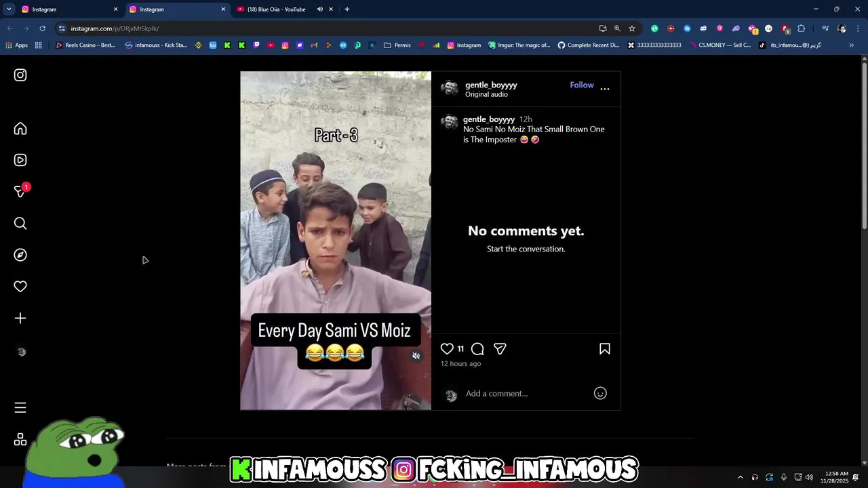The image size is (868, 488).
Task: Open the post's three-dot options menu
Action: 605,89
